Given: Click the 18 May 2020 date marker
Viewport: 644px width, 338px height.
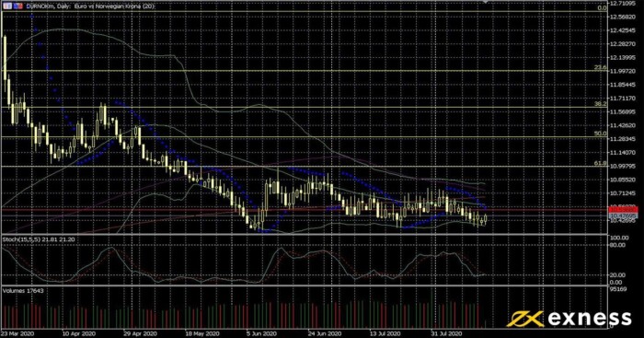Looking at the screenshot, I should [201, 333].
